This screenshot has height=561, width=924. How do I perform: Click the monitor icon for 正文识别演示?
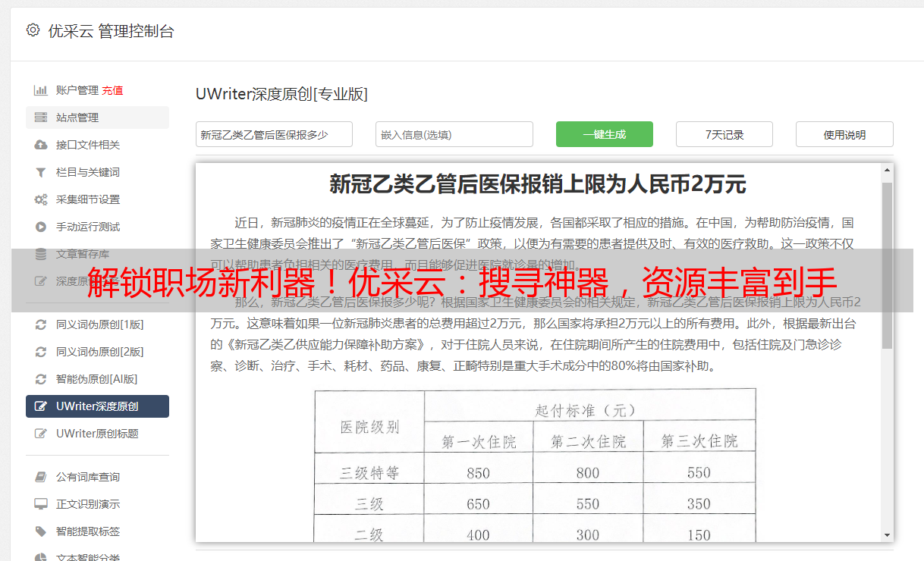(x=40, y=504)
